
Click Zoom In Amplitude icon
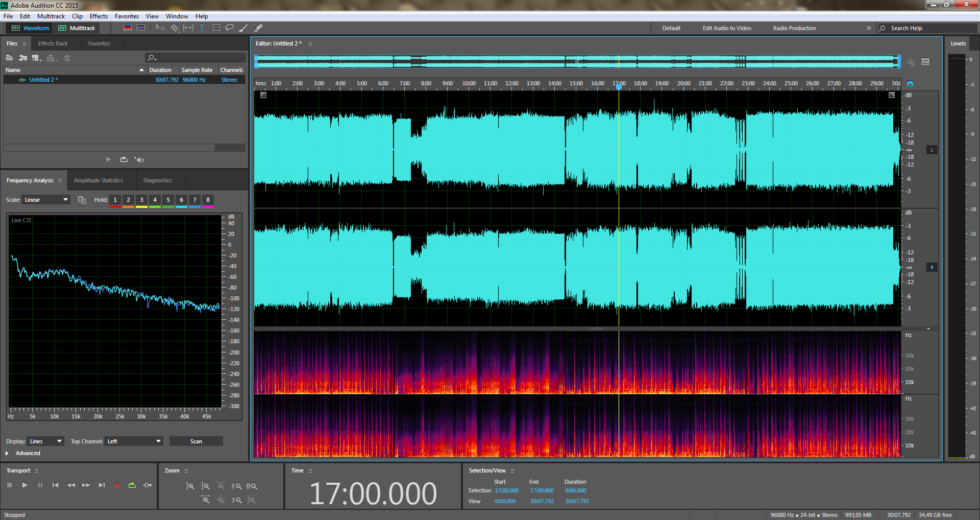point(190,486)
